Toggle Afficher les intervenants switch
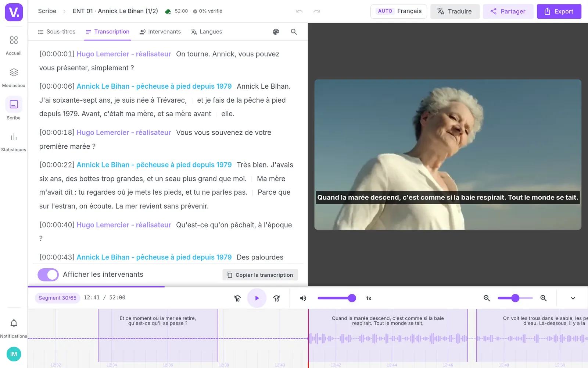This screenshot has height=368, width=588. click(48, 275)
